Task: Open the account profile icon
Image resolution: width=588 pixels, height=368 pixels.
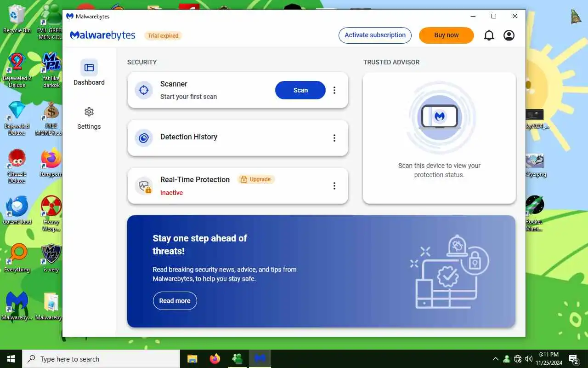Action: [509, 35]
